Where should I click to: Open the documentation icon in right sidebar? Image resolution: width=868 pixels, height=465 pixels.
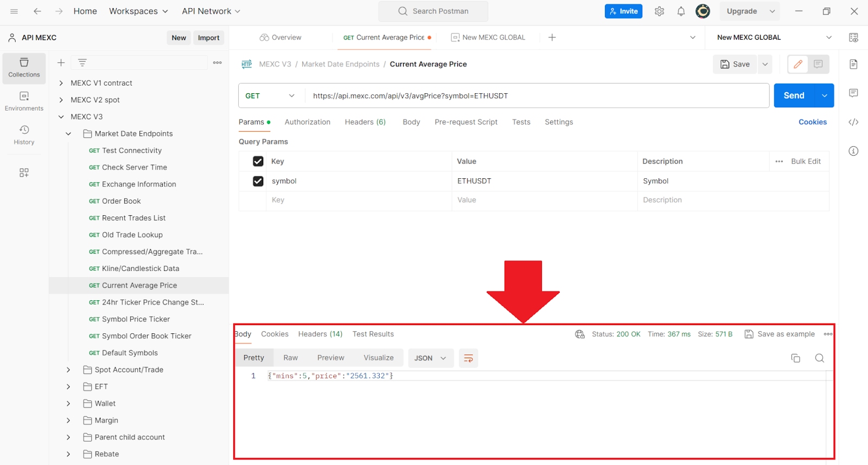[x=853, y=64]
